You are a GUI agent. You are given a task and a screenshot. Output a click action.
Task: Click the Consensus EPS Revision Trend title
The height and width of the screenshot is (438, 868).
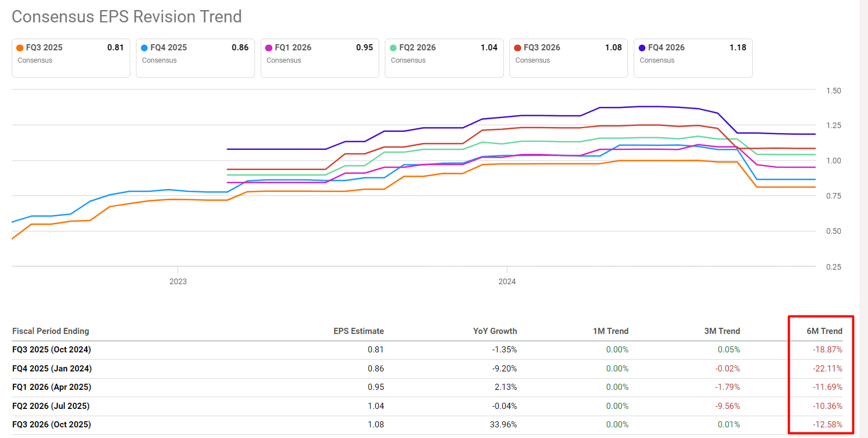click(126, 16)
